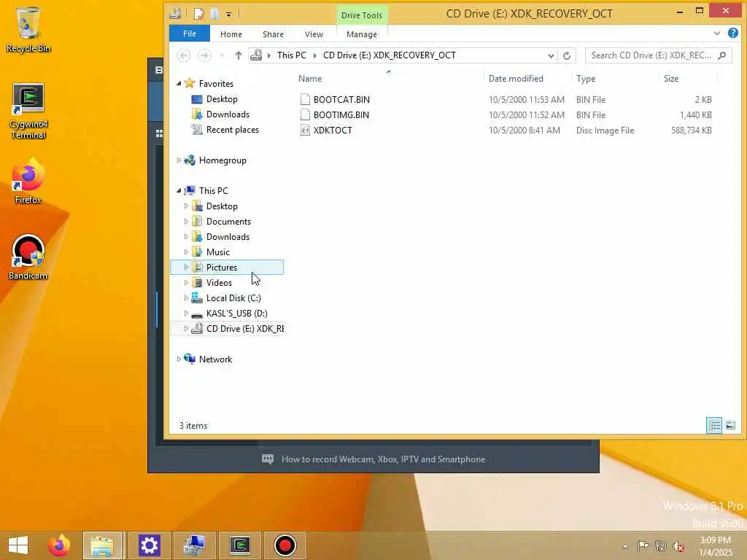747x560 pixels.
Task: Click the New folder quick access icon
Action: pos(214,14)
